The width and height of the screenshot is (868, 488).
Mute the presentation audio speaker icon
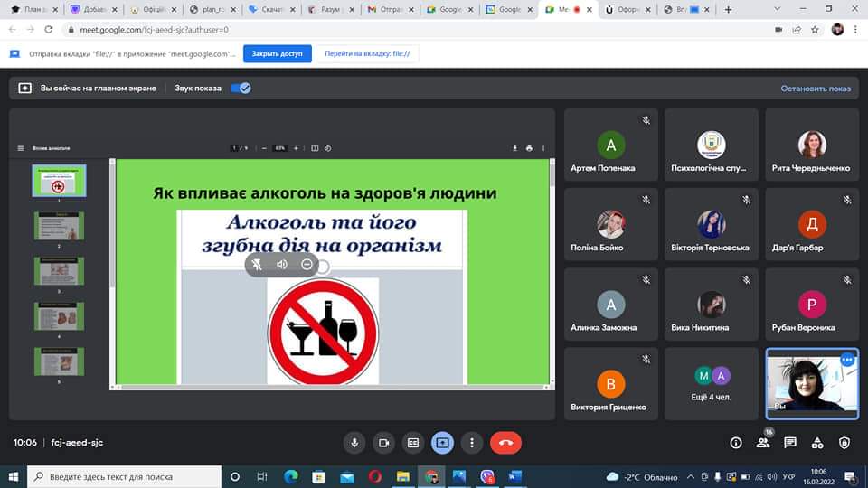tap(282, 265)
